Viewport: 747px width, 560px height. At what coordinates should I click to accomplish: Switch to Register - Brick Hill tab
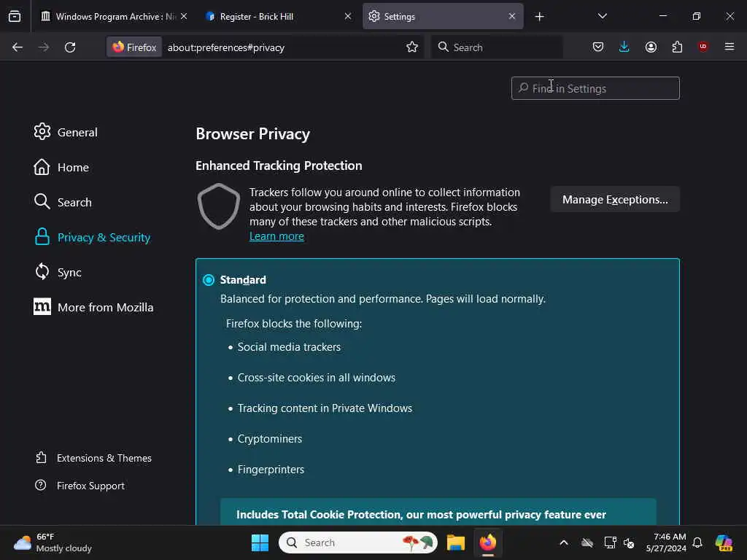278,16
